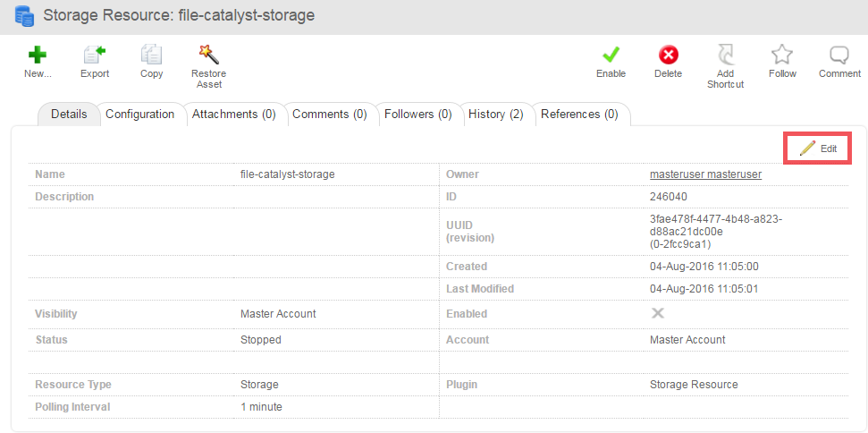868x433 pixels.
Task: Delete the storage resource
Action: pyautogui.click(x=668, y=55)
